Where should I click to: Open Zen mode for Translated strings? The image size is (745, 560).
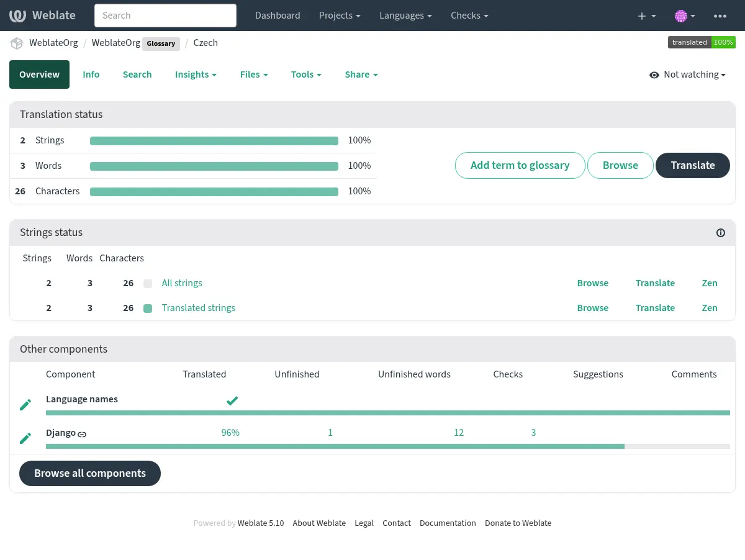(x=710, y=308)
